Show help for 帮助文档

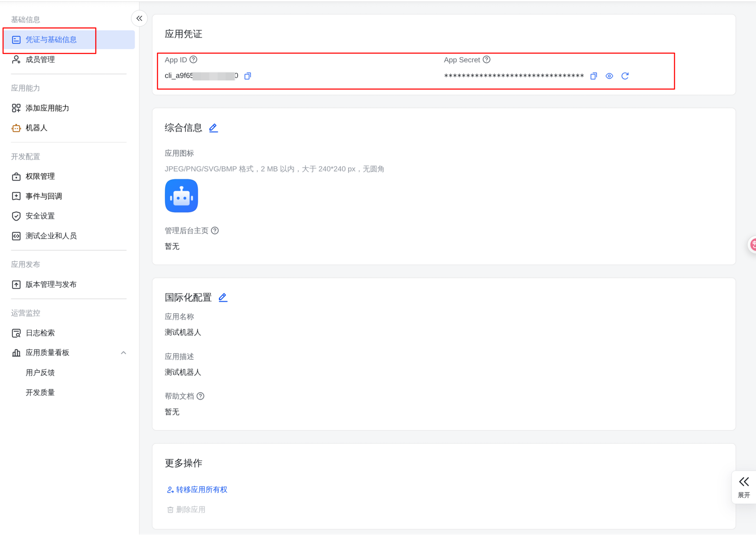(201, 396)
